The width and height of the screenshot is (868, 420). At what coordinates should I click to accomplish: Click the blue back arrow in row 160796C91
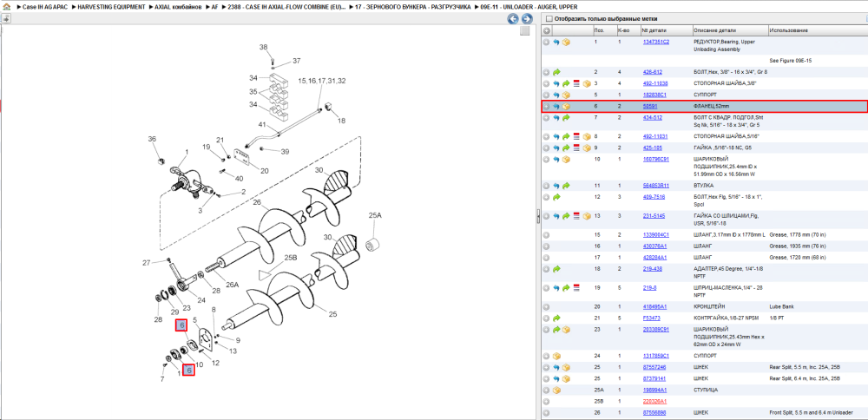[x=557, y=160]
